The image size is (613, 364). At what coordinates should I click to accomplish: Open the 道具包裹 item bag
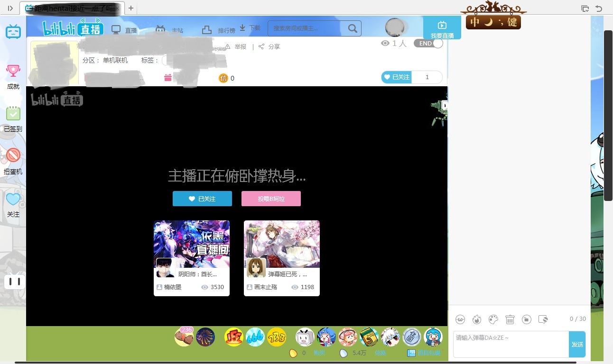point(425,353)
